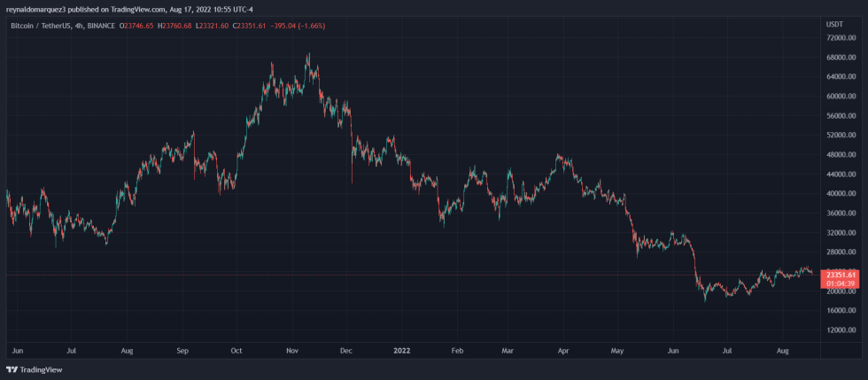This screenshot has width=868, height=380.
Task: Click the Dec time axis label
Action: [x=346, y=350]
